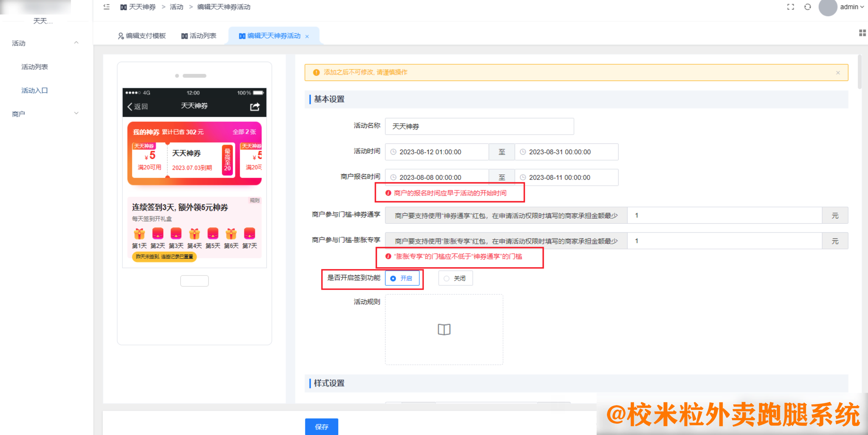Open 活动入口 in the sidebar
Viewport: 868px width, 435px height.
click(x=34, y=90)
